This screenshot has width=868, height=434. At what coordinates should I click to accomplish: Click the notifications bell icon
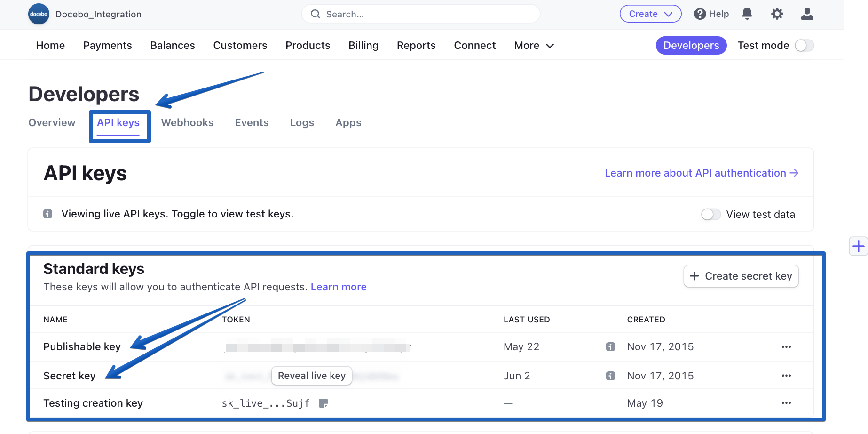(747, 14)
